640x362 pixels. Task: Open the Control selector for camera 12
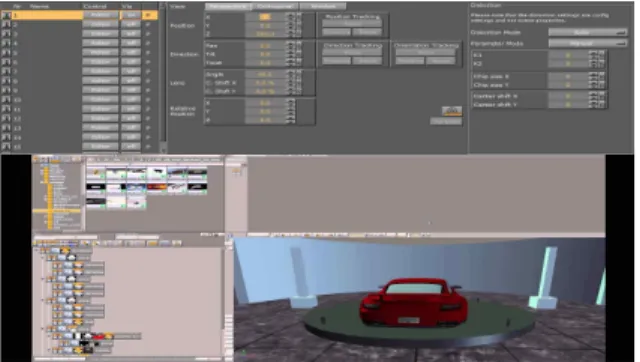(x=100, y=118)
